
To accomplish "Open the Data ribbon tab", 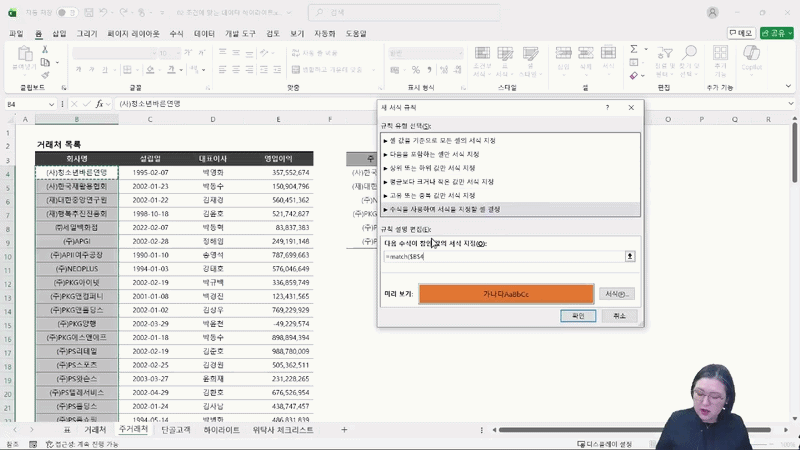I will tap(204, 34).
